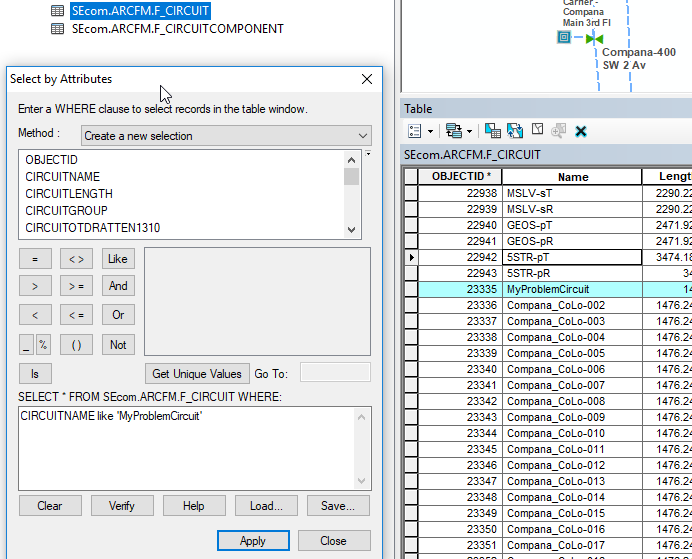692x559 pixels.
Task: Select CIRCUITNAME in the field list
Action: pyautogui.click(x=62, y=176)
